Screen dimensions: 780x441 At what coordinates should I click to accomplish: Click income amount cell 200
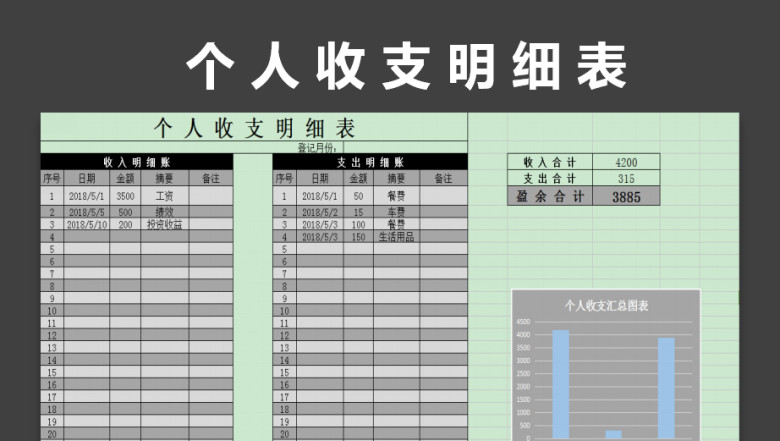point(125,224)
